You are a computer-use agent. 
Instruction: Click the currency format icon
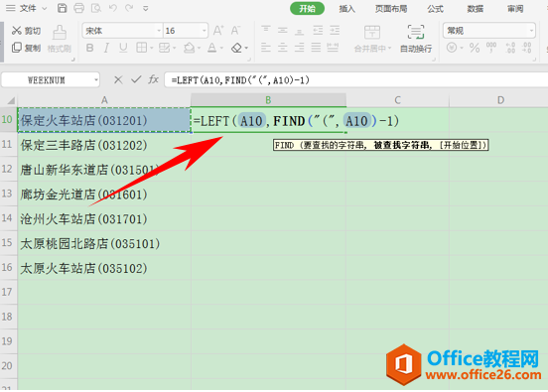452,48
